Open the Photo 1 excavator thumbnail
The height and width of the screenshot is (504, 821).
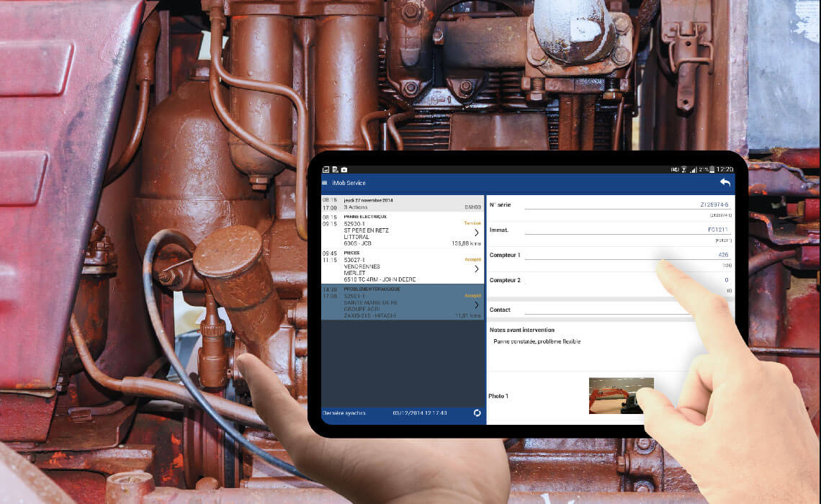pyautogui.click(x=621, y=396)
